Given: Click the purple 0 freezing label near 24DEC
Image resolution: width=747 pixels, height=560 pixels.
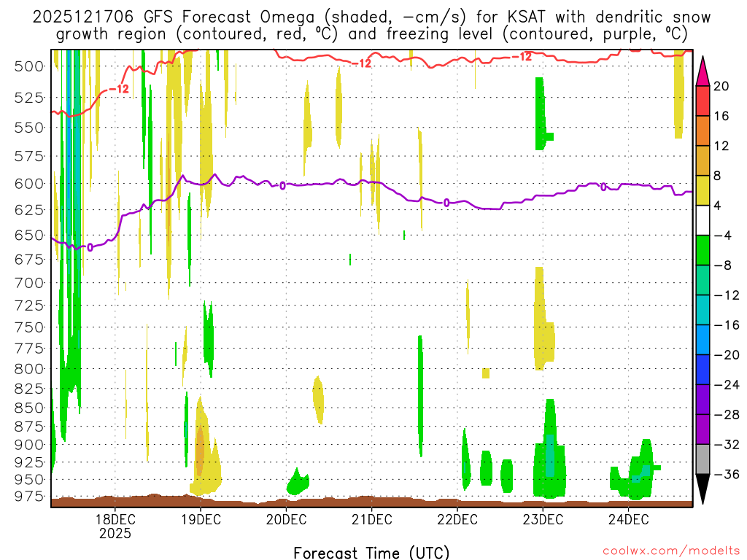Looking at the screenshot, I should pyautogui.click(x=603, y=187).
